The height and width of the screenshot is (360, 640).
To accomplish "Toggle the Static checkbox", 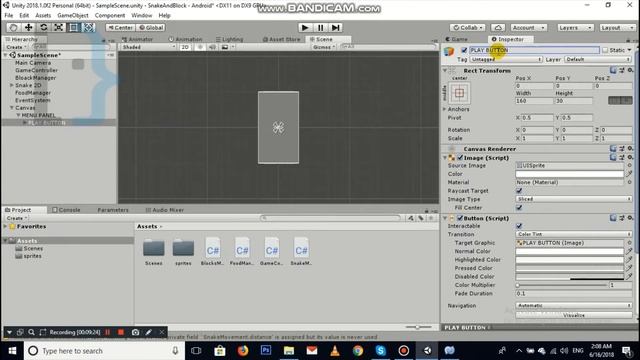I will click(x=605, y=50).
